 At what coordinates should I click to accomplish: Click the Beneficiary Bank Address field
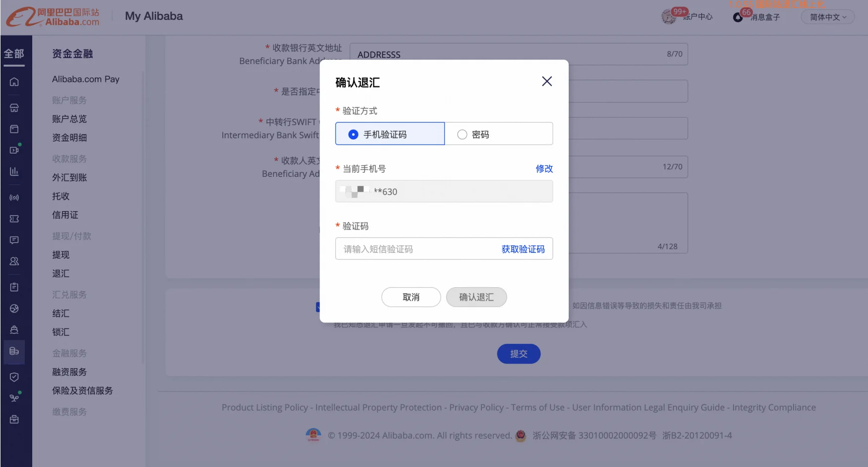pos(519,54)
